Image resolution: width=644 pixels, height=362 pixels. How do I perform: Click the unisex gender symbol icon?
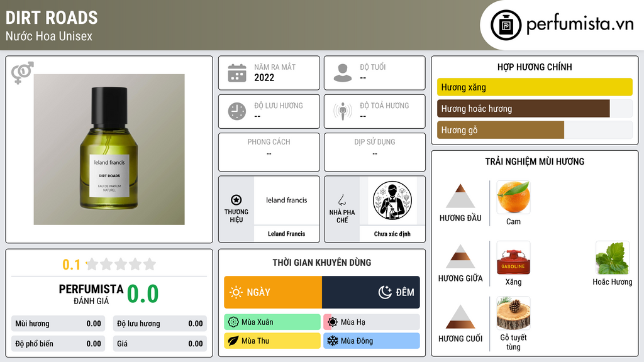point(22,73)
